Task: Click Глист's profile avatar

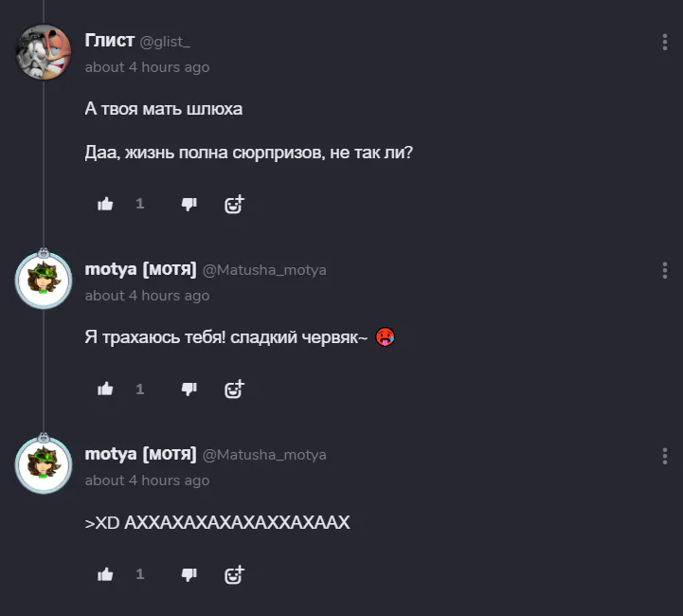Action: pos(44,52)
